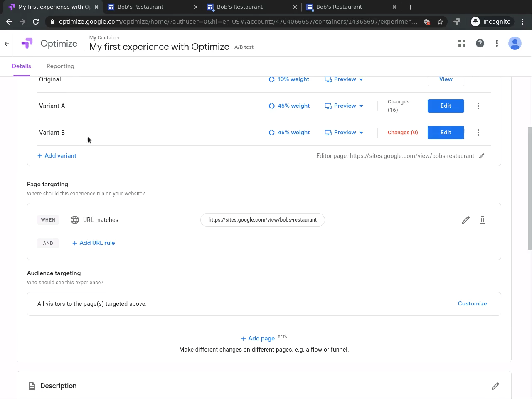This screenshot has height=399, width=532.
Task: Close the My first experience browser tab
Action: [x=96, y=7]
